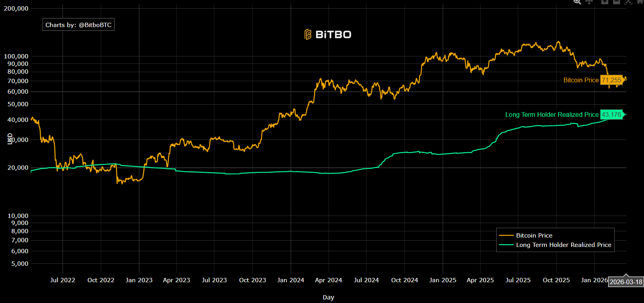644x303 pixels.
Task: Click the Oct 2022 x-axis label
Action: pos(101,280)
